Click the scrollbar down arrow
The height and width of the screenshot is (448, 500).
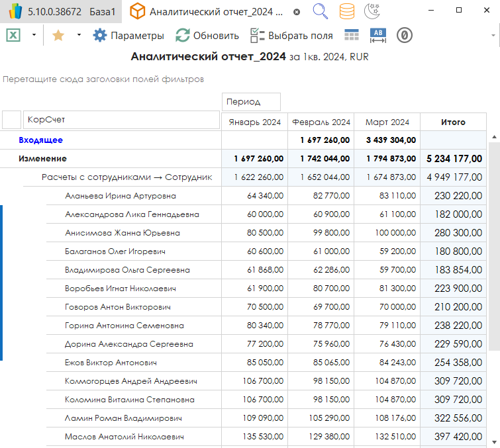tap(494, 441)
